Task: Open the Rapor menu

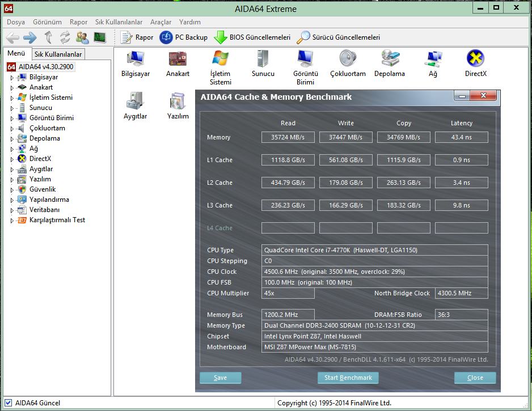Action: click(78, 22)
